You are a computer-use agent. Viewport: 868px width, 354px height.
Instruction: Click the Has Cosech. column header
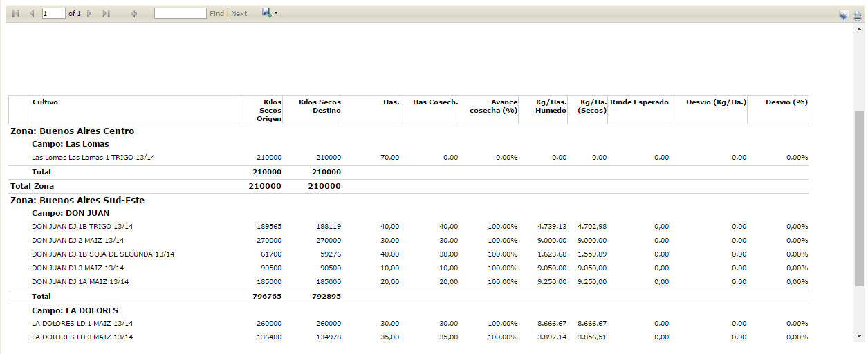point(435,102)
